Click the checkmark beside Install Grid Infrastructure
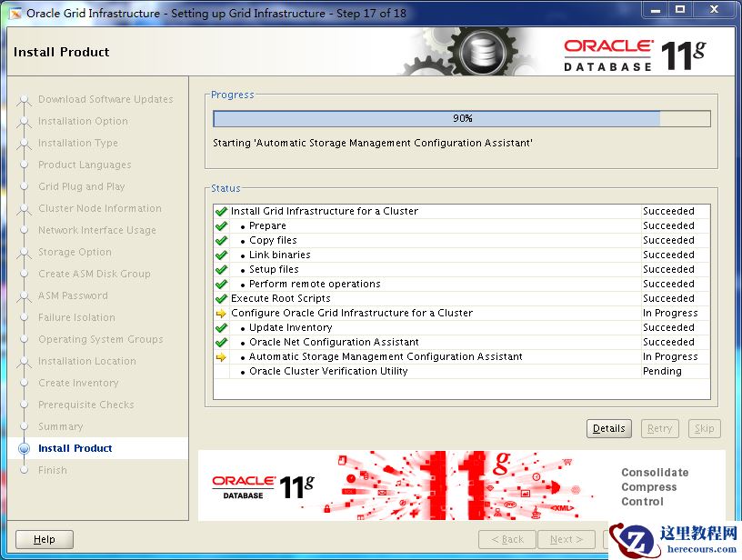Viewport: 742px width, 560px height. [x=221, y=211]
